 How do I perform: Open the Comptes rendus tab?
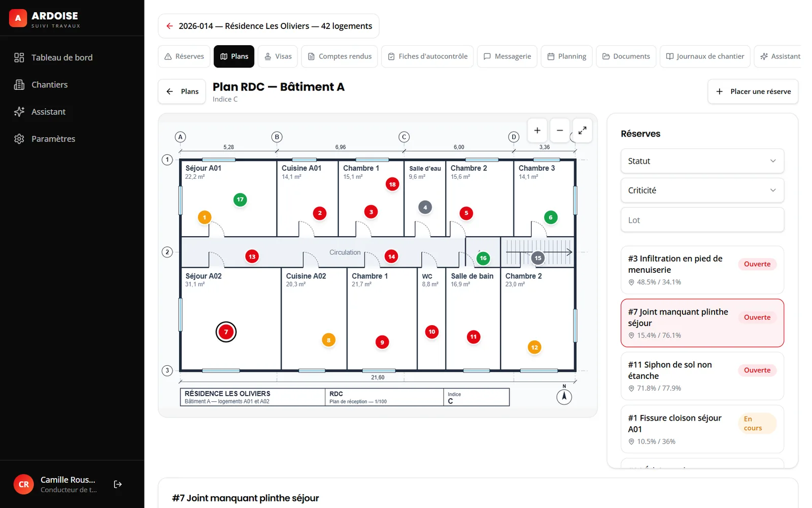(340, 56)
